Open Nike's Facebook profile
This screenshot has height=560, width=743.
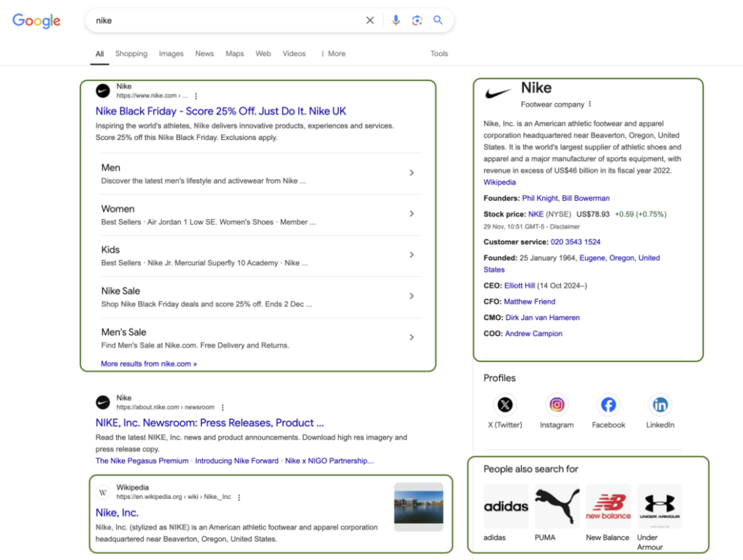[608, 405]
